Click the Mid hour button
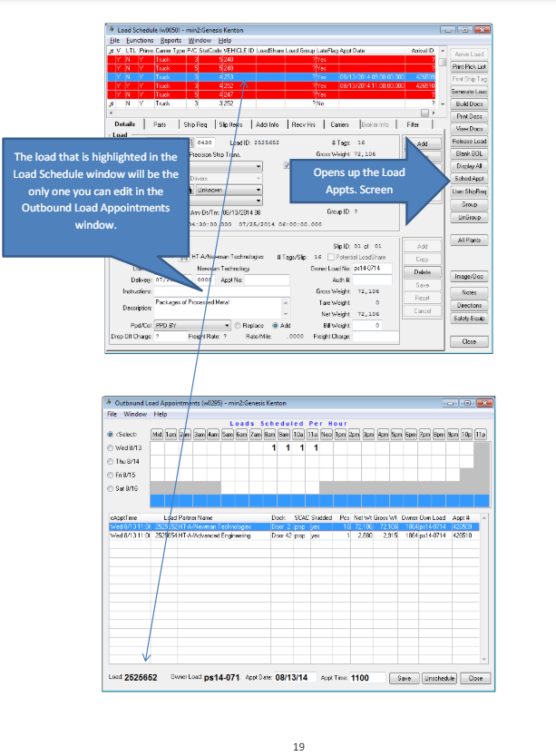Viewport: 556px width, 756px height. coord(157,435)
